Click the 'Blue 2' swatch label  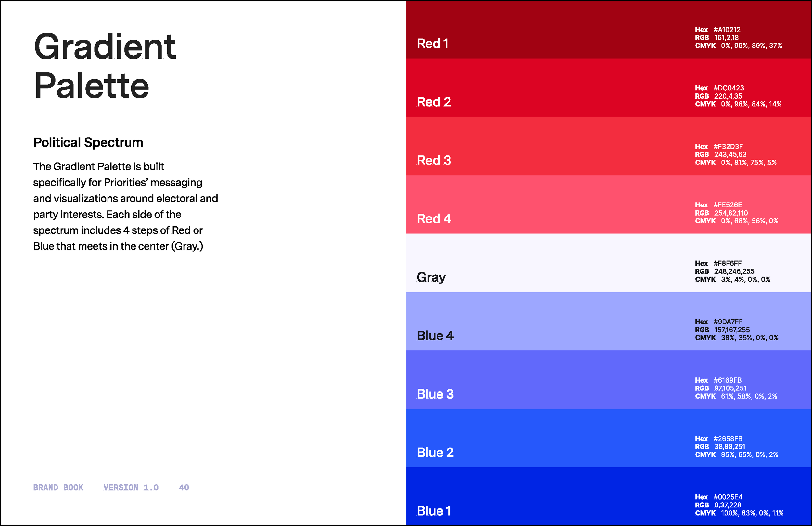coord(435,453)
